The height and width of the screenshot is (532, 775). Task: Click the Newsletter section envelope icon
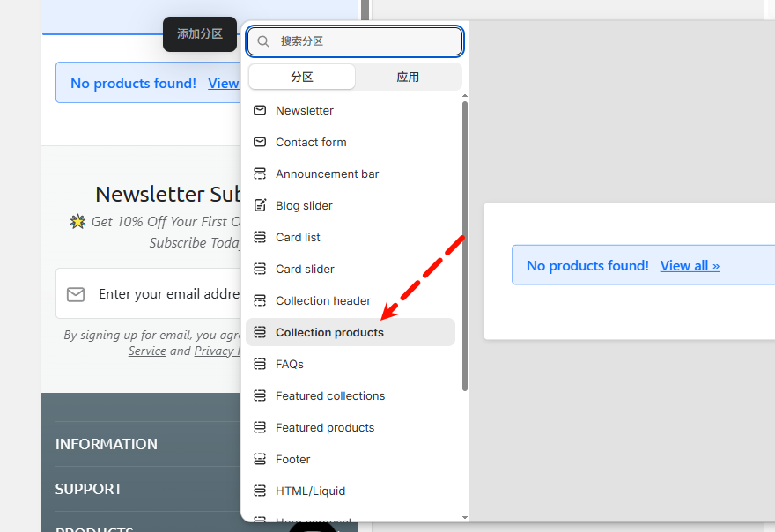pos(260,110)
